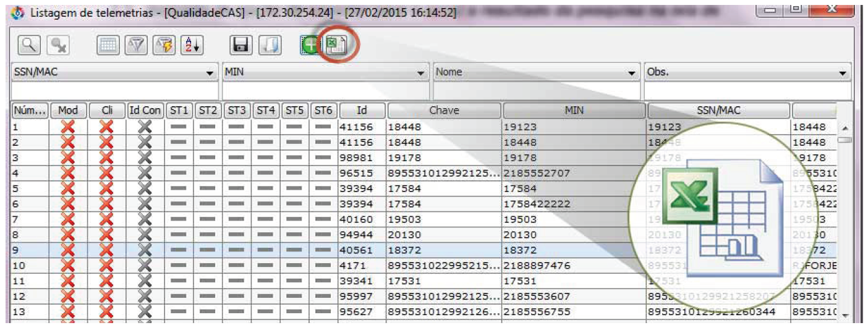Add entry with the green plus icon
The height and width of the screenshot is (333, 868).
tap(311, 45)
